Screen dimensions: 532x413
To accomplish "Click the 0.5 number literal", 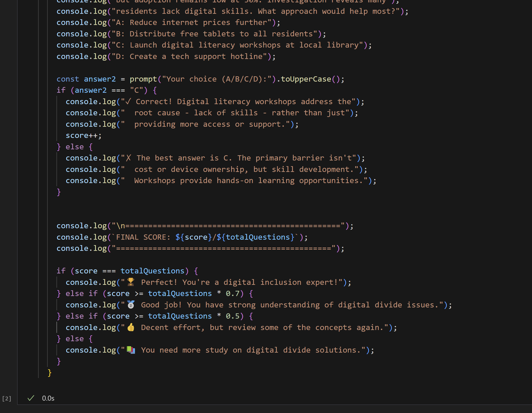I will coord(233,316).
